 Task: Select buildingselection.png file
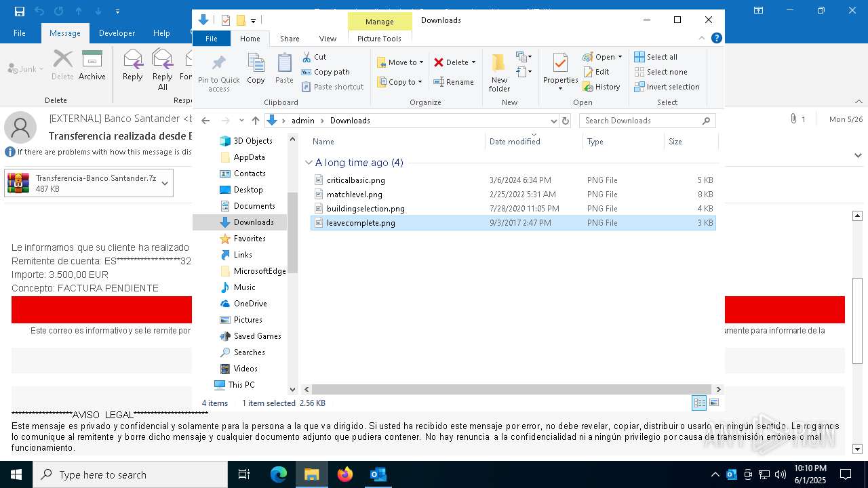click(x=513, y=209)
